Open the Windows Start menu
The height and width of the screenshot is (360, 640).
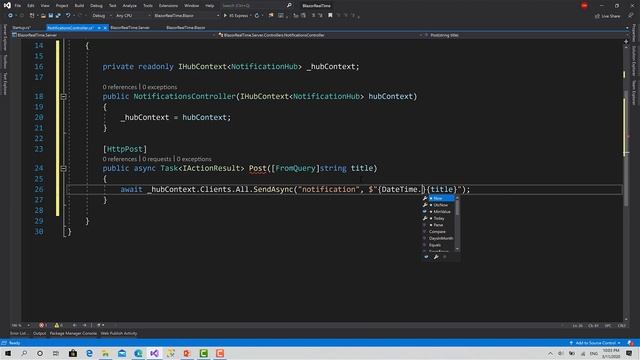(x=8, y=353)
